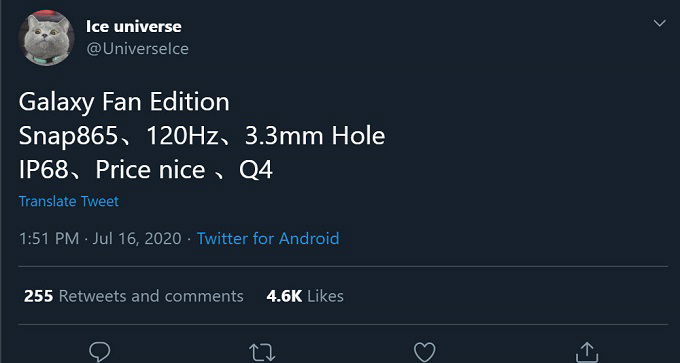
Task: Like the tweet with the heart icon
Action: click(x=425, y=352)
